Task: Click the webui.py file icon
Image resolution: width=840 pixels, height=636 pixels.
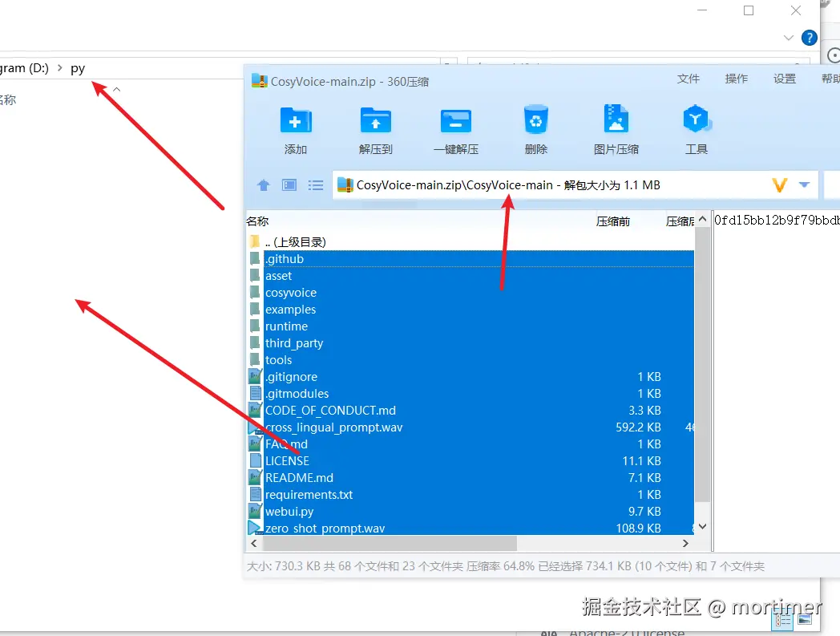Action: [x=255, y=512]
